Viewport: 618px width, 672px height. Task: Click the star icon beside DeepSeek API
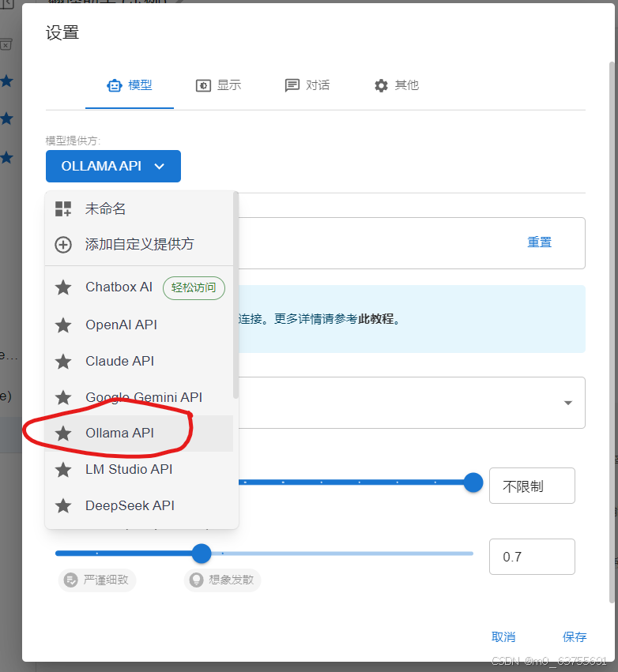tap(63, 505)
